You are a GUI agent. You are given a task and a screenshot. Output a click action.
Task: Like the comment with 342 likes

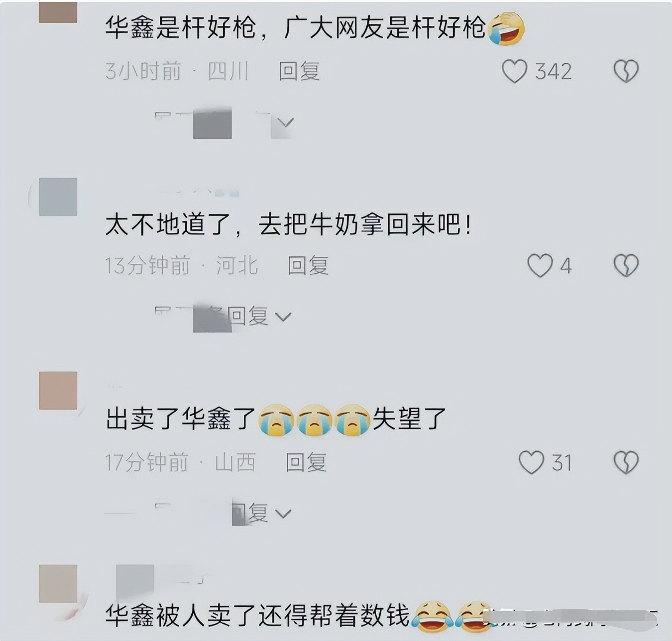point(514,71)
